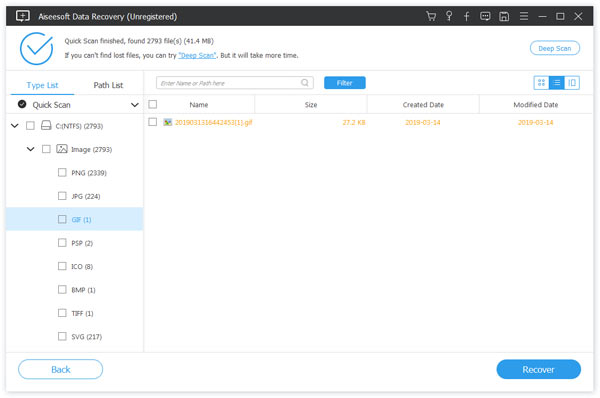Click the register key icon
The width and height of the screenshot is (600, 398).
tap(449, 16)
